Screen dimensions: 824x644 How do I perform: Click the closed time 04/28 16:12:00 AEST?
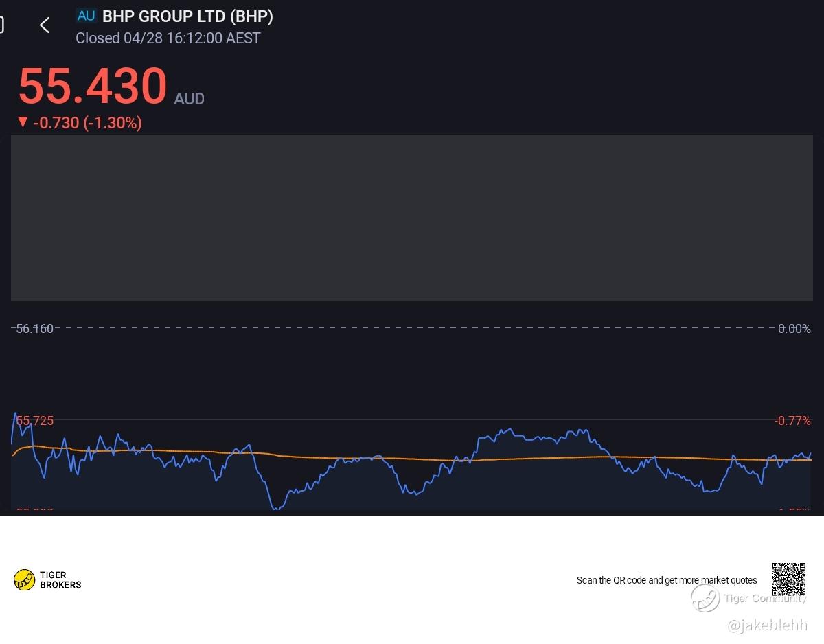tap(168, 38)
